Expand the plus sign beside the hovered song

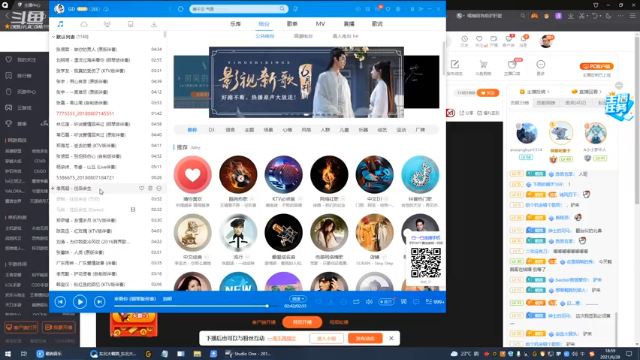click(53, 188)
